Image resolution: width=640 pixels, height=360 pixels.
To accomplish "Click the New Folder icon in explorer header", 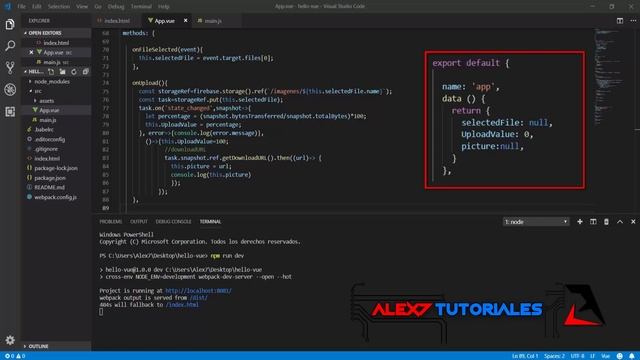I will pos(62,72).
